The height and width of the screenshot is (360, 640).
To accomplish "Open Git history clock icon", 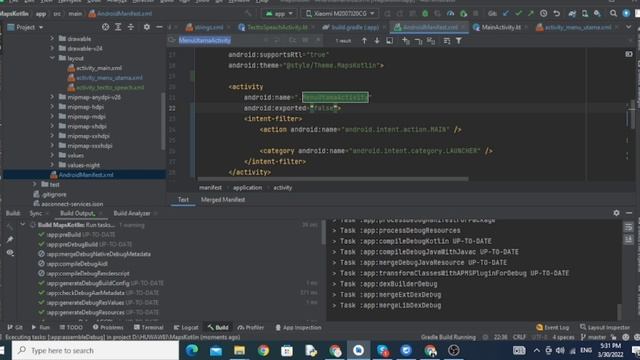I will point(544,13).
